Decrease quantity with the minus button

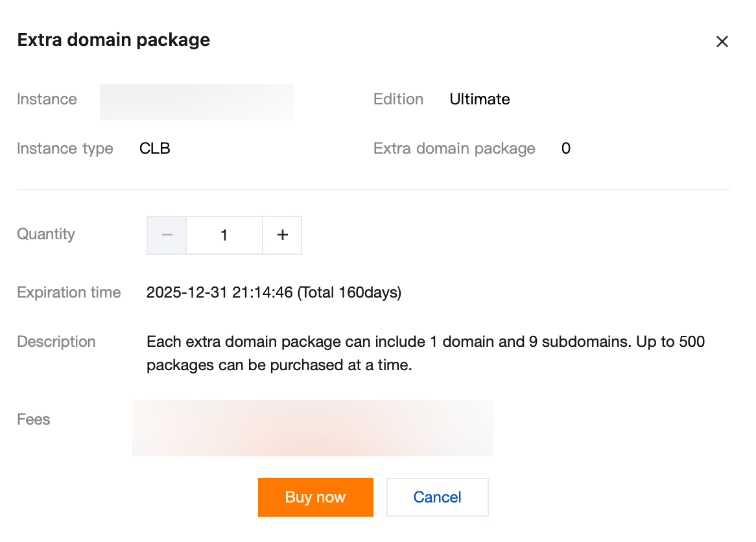(167, 235)
